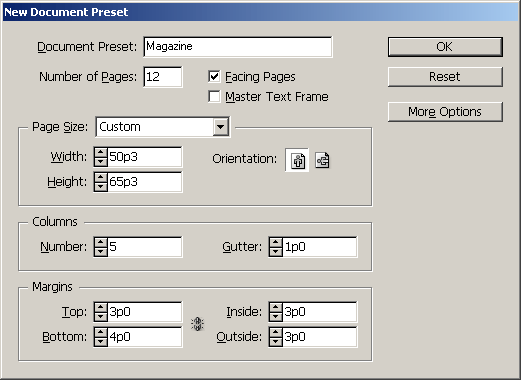This screenshot has width=521, height=380.
Task: Click the Number of Pages field
Action: point(163,77)
